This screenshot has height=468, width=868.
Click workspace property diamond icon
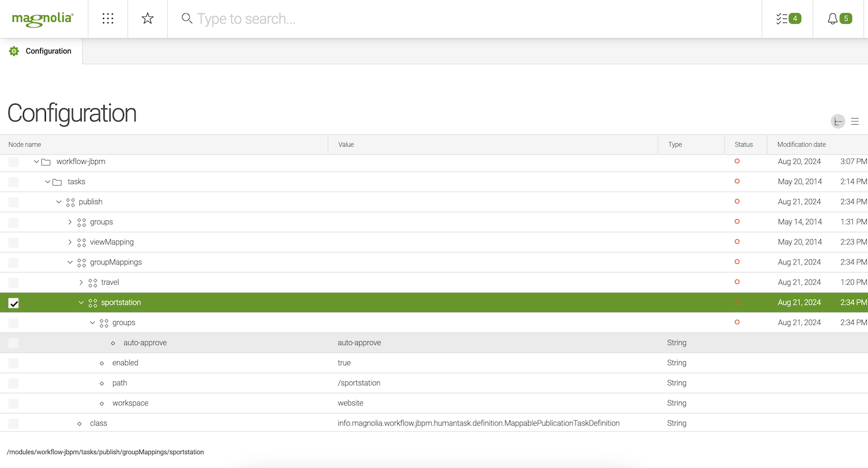[x=102, y=404]
